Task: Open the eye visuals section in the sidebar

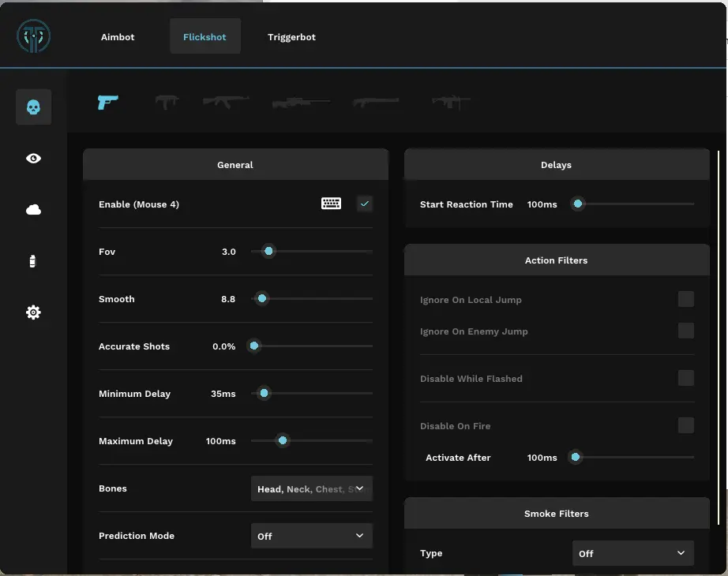Action: pyautogui.click(x=33, y=159)
